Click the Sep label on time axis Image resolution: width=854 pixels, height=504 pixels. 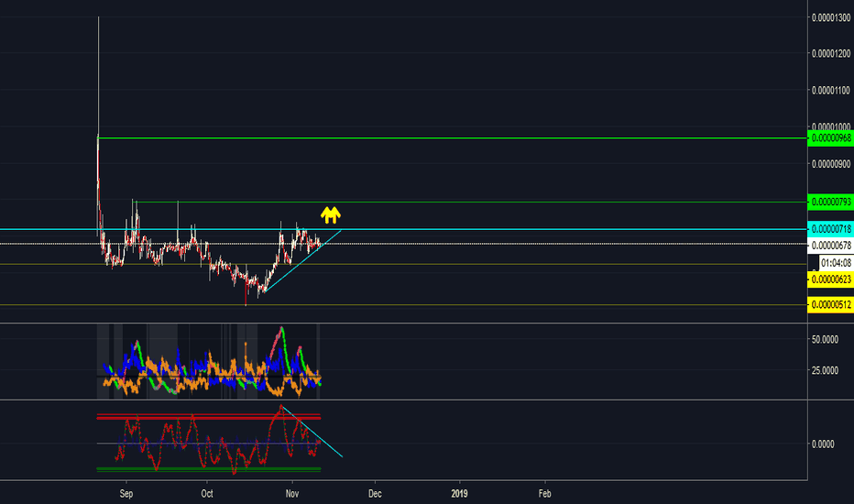click(x=126, y=494)
